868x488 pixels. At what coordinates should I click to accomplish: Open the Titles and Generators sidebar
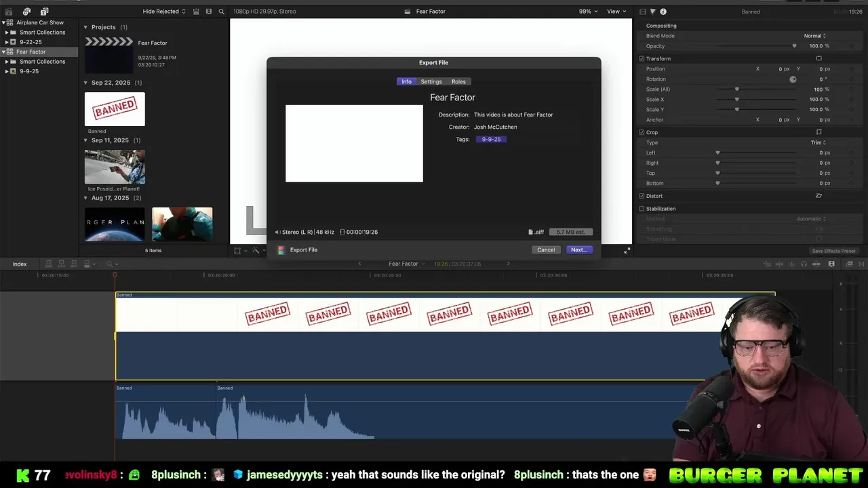click(x=44, y=12)
